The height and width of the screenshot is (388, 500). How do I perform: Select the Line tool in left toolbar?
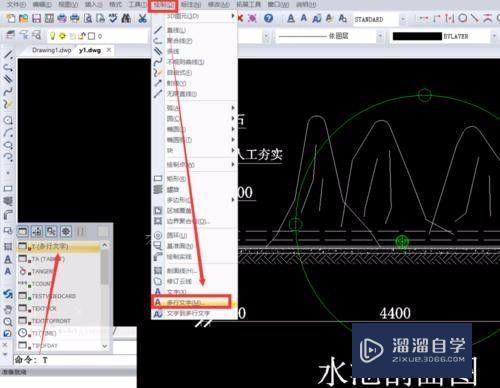coord(8,55)
